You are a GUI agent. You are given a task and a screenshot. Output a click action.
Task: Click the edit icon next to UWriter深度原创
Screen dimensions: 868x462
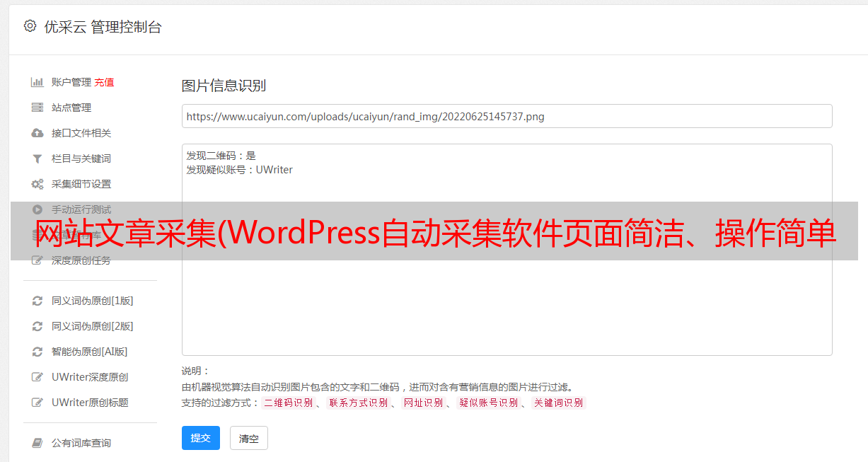[37, 377]
